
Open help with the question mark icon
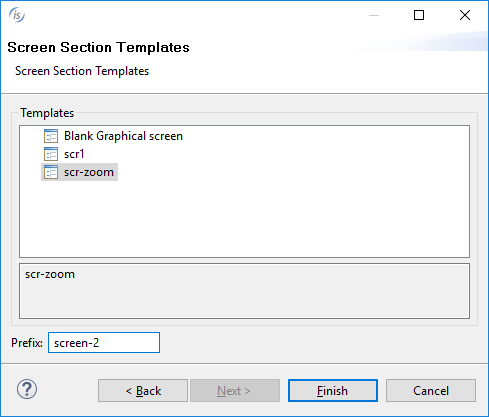pyautogui.click(x=27, y=389)
